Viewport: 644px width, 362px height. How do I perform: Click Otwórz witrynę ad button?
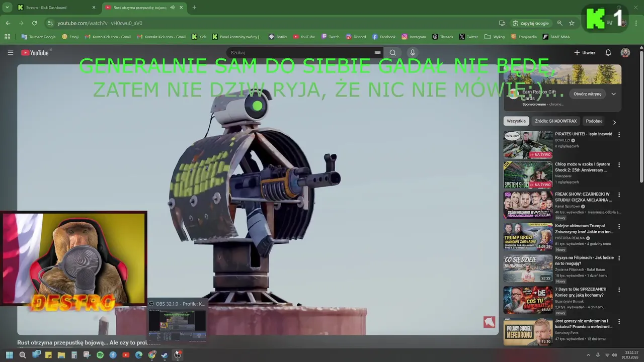click(x=587, y=94)
